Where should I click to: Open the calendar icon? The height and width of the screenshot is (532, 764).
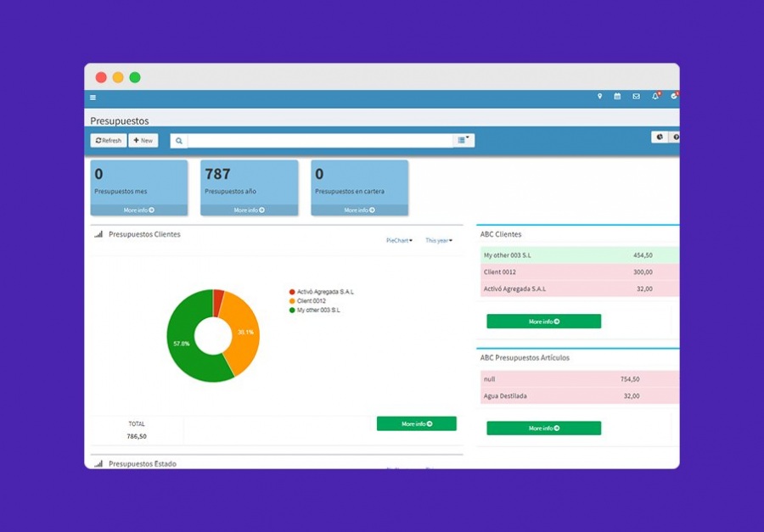pyautogui.click(x=617, y=97)
